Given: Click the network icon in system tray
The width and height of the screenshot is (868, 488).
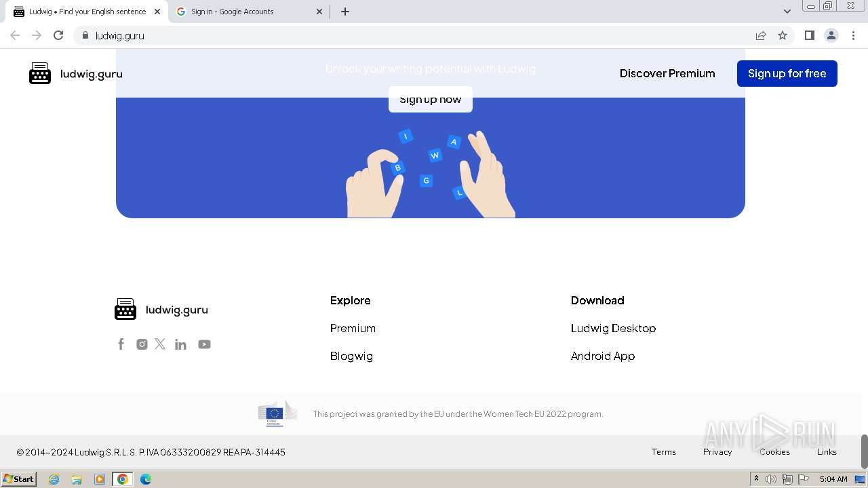Looking at the screenshot, I should [787, 479].
